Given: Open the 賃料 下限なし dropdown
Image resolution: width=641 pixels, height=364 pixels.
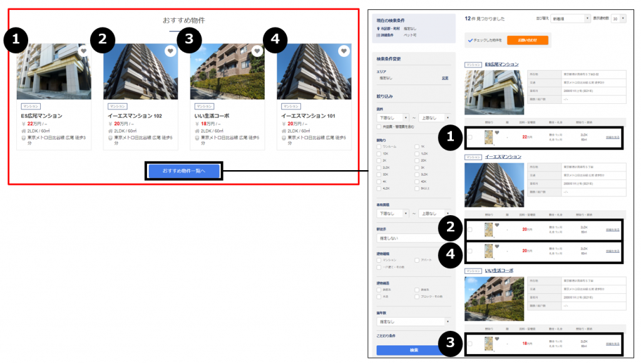Looking at the screenshot, I should [x=391, y=118].
